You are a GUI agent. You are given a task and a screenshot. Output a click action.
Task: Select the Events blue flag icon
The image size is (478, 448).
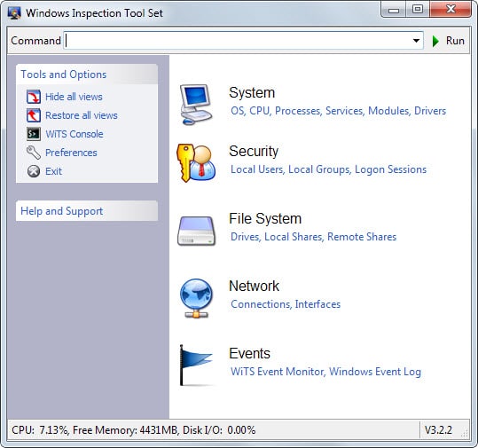(195, 365)
